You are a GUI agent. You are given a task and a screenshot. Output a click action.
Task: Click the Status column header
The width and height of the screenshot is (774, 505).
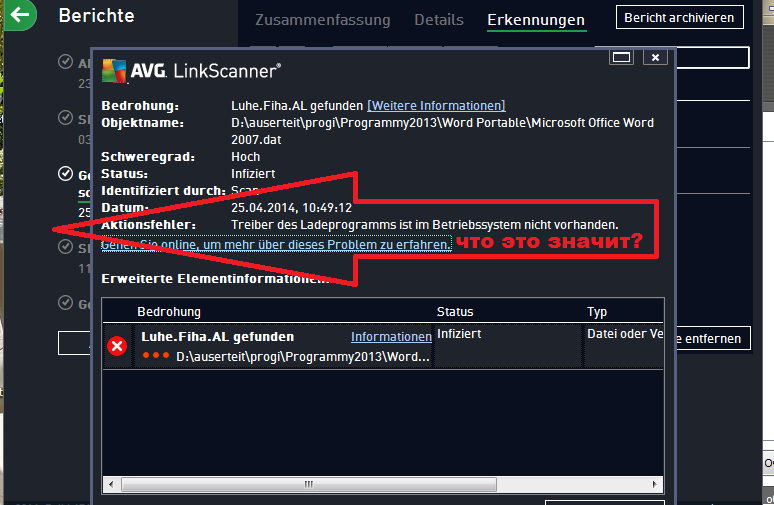[455, 311]
